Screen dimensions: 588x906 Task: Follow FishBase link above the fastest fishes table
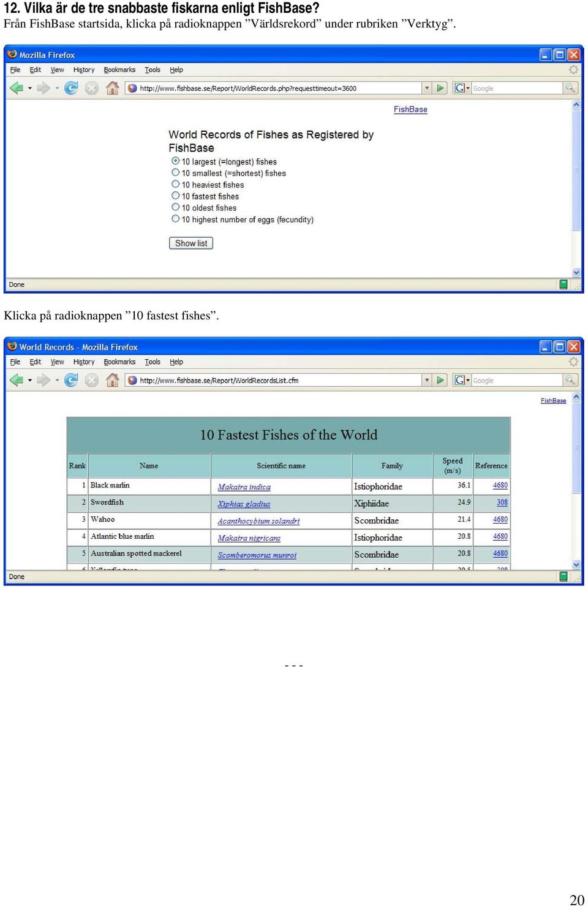553,400
